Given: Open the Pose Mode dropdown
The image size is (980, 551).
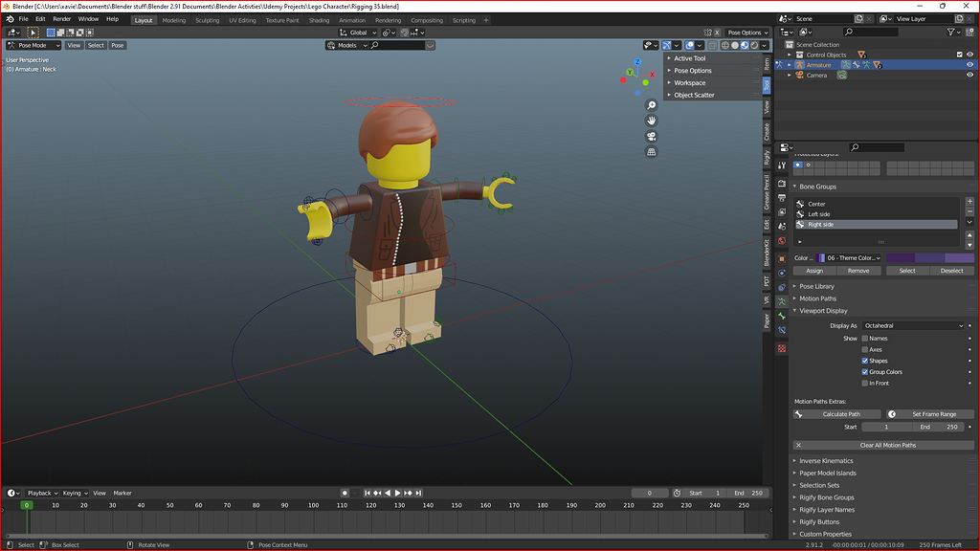Looking at the screenshot, I should pyautogui.click(x=33, y=44).
